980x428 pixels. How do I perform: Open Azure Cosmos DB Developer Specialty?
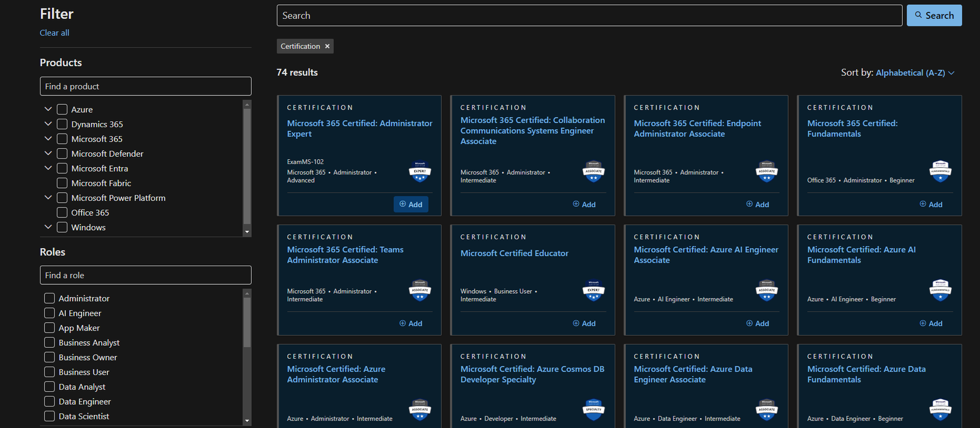(532, 374)
